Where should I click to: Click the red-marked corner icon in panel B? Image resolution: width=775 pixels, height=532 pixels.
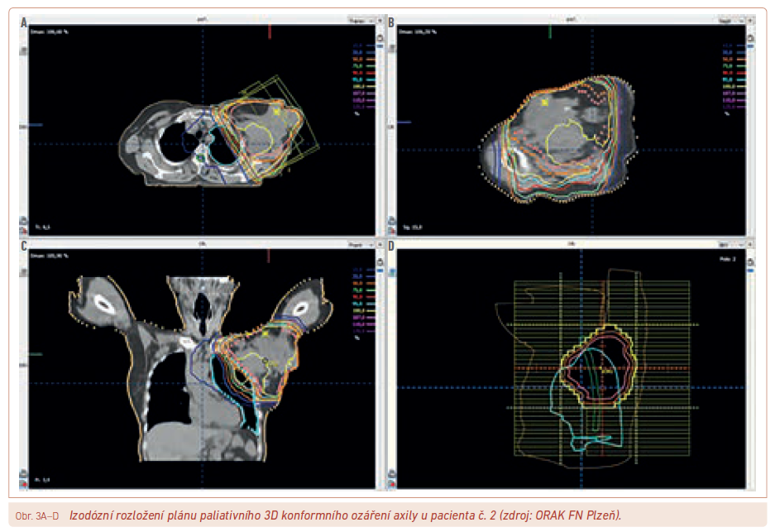[395, 231]
